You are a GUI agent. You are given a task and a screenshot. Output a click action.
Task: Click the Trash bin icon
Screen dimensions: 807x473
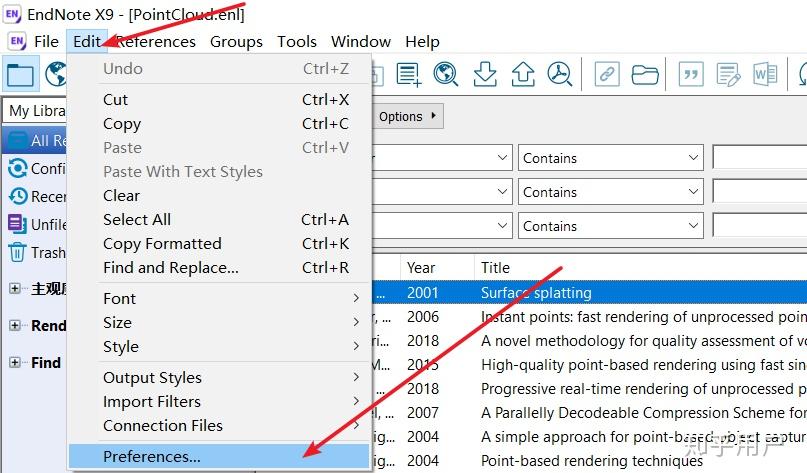(x=17, y=252)
